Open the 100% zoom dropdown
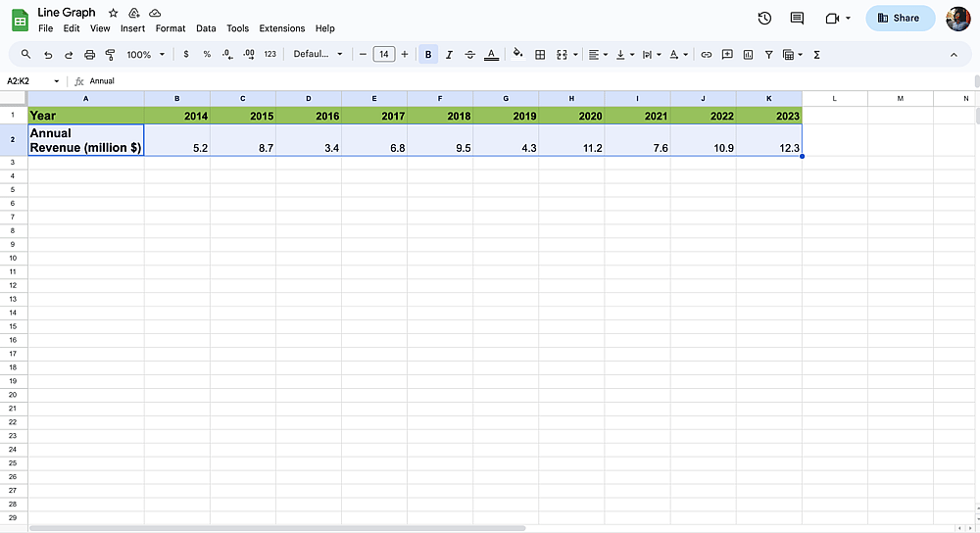 coord(146,55)
